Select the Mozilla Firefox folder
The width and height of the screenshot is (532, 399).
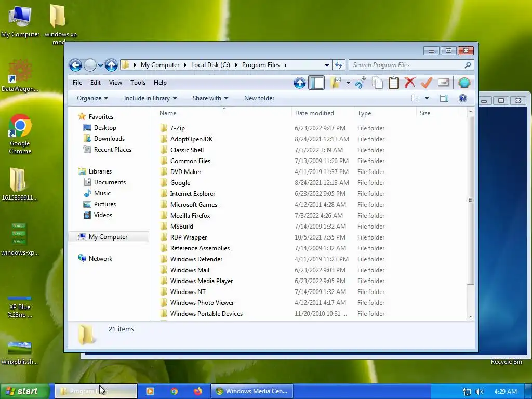(x=190, y=216)
